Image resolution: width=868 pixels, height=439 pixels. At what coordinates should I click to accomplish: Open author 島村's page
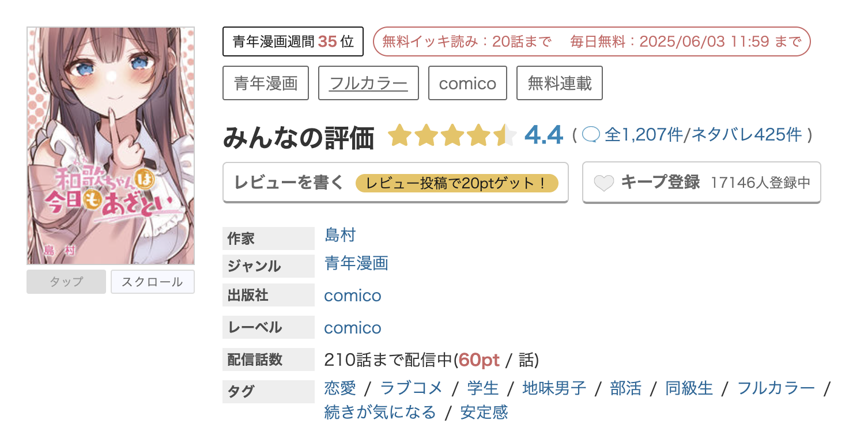click(x=340, y=235)
